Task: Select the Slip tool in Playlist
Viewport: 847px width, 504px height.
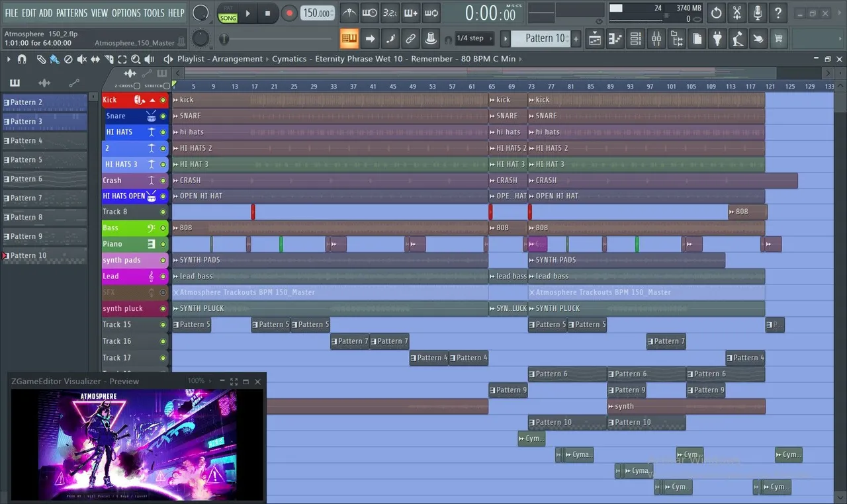Action: (95, 59)
